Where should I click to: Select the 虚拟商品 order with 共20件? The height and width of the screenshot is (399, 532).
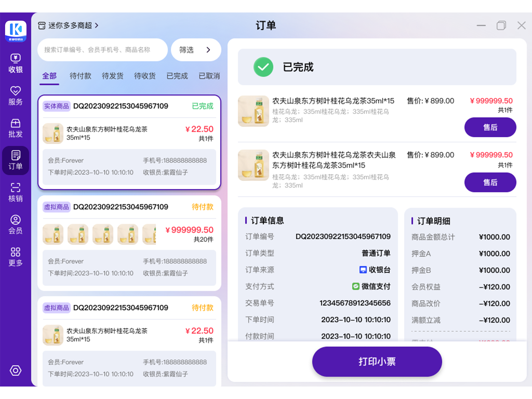click(129, 243)
